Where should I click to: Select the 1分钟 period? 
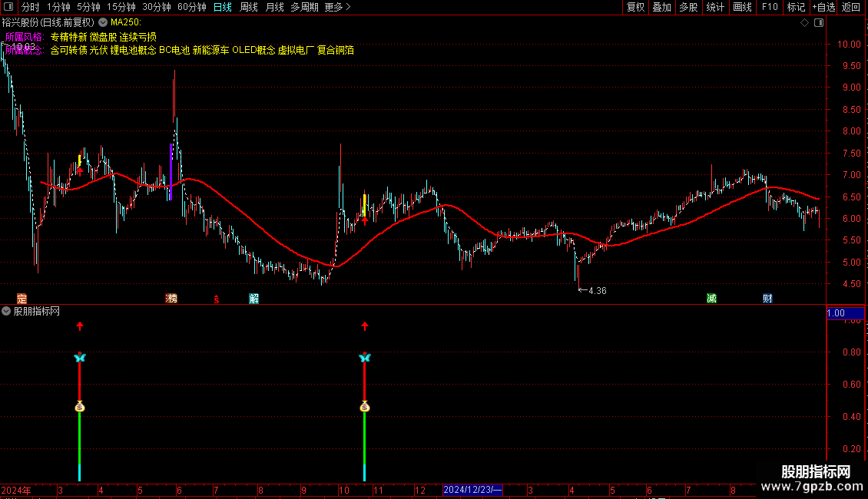point(58,7)
